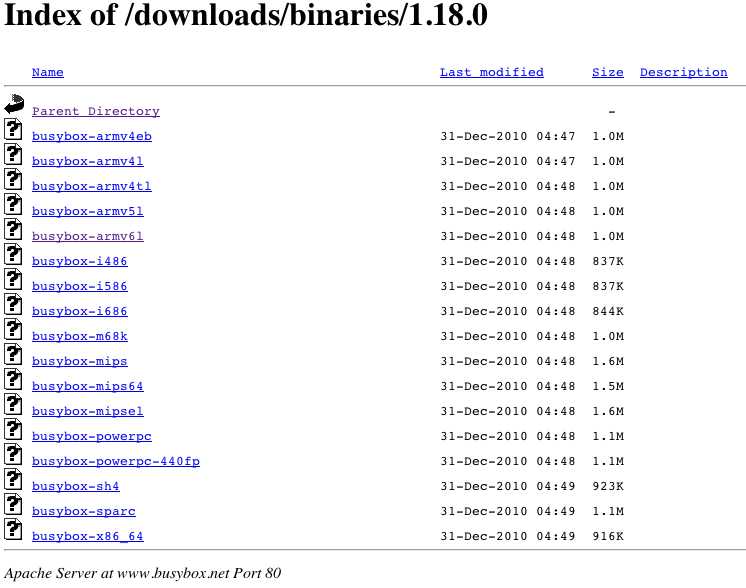
Task: Click the file icon next to busybox-sparc
Action: [x=13, y=504]
